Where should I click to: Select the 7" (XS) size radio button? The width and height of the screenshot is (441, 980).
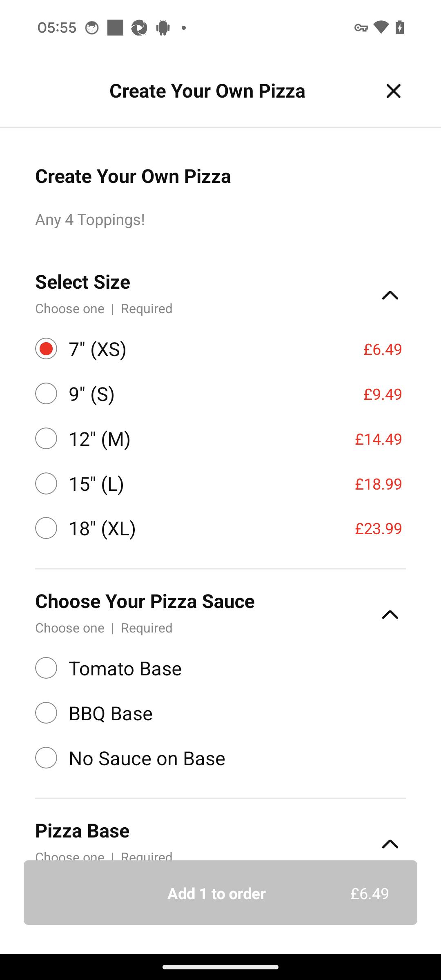tap(46, 349)
